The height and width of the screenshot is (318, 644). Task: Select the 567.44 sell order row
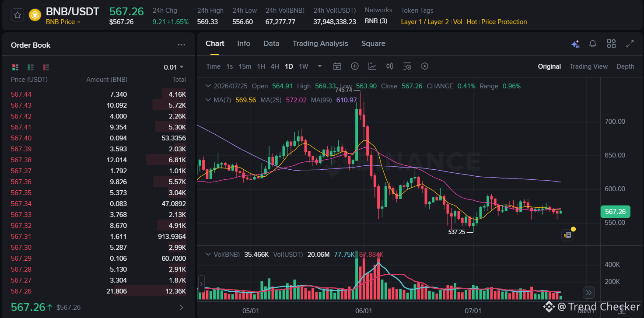98,94
